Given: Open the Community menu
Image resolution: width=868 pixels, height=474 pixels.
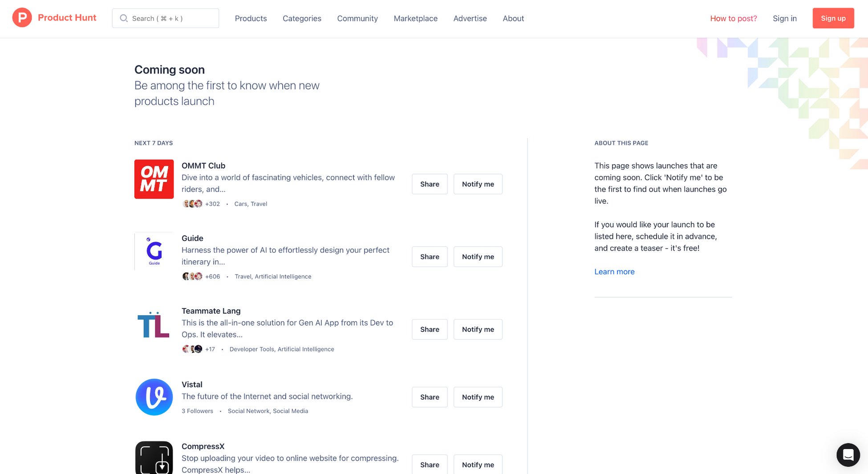Looking at the screenshot, I should click(x=357, y=18).
